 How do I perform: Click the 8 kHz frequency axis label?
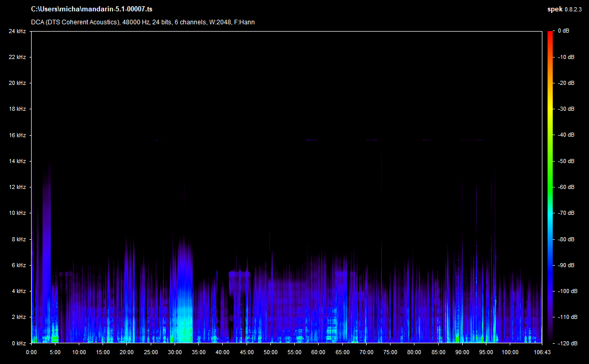point(19,239)
